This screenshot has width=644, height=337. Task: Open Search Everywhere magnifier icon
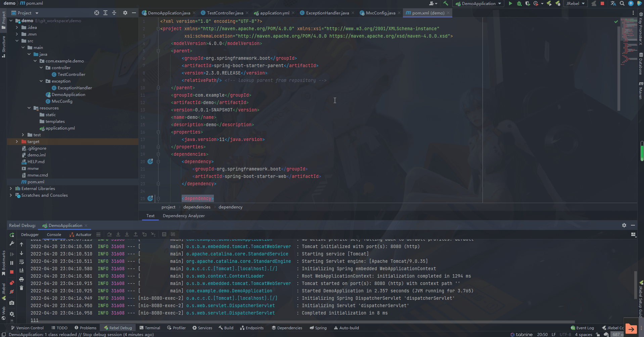pos(622,3)
